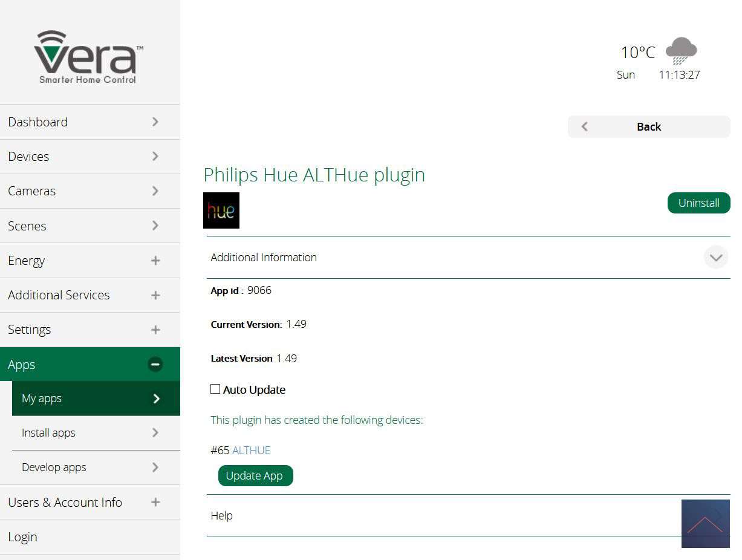Open the Devices menu item

[x=28, y=157]
